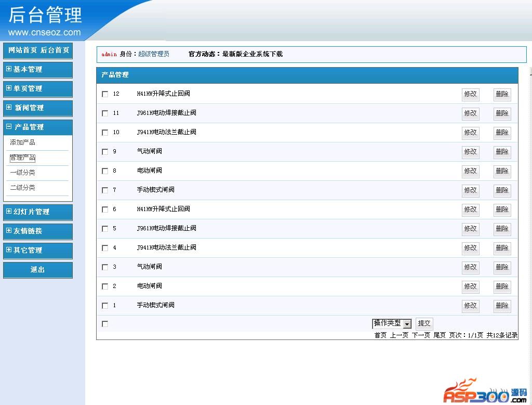Click 修改 for product 3

[471, 267]
